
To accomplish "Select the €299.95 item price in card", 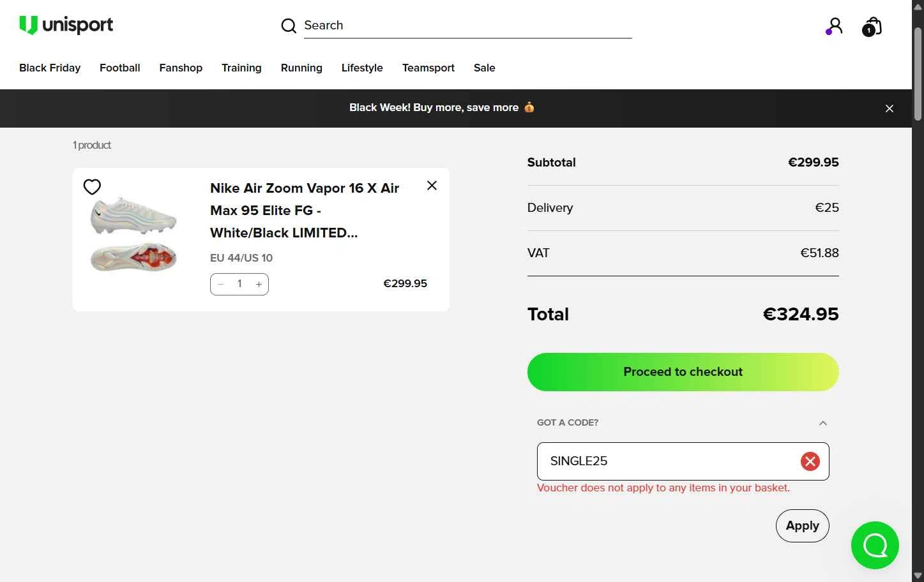I will [405, 283].
